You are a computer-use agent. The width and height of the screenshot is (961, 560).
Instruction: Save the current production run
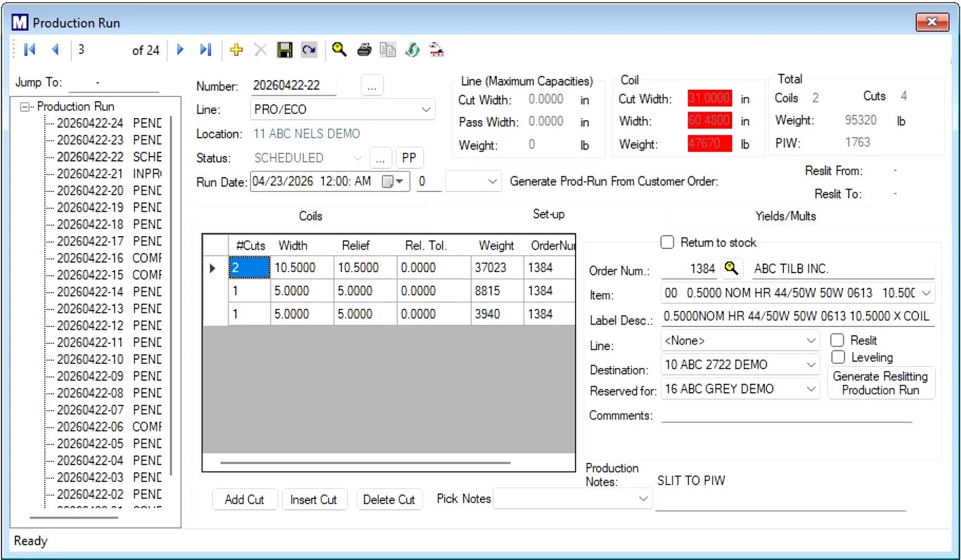(284, 49)
